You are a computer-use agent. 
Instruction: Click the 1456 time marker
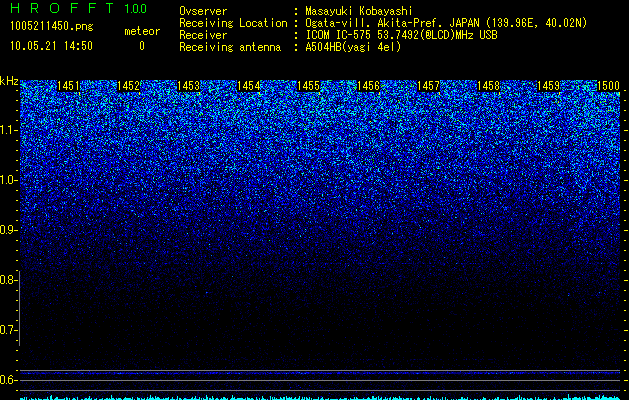tap(368, 86)
